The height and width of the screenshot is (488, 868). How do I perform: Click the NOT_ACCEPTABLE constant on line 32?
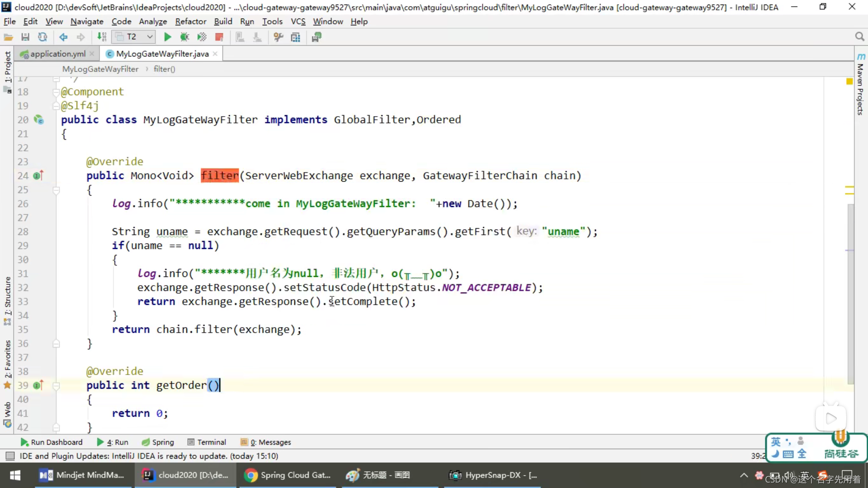(486, 287)
